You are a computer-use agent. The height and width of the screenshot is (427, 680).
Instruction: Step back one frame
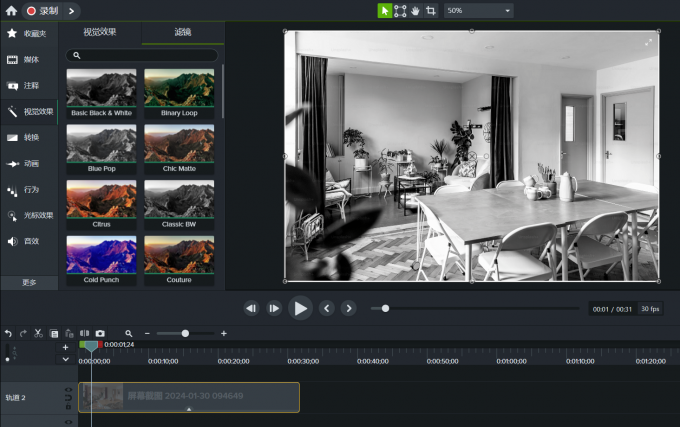click(251, 308)
